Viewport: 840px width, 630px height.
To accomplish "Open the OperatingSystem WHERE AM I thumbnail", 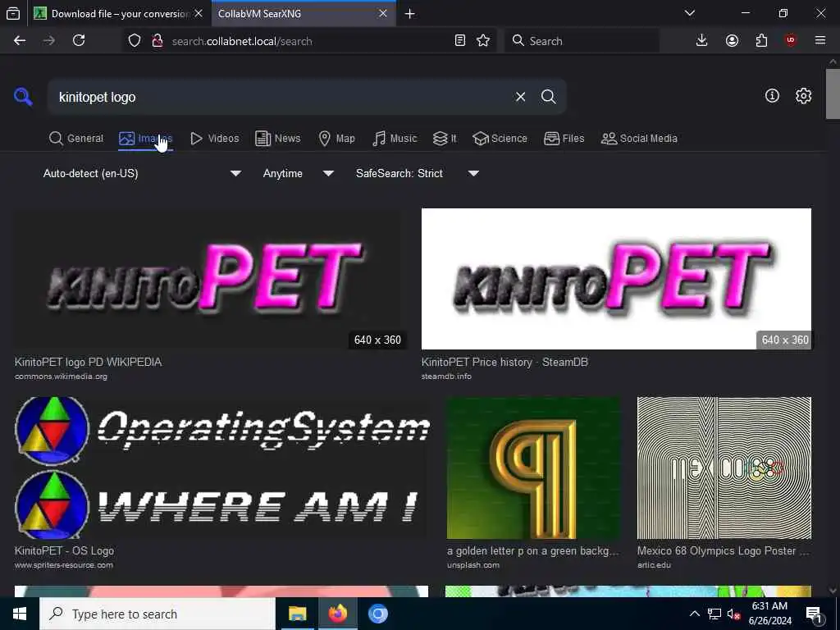I will (222, 468).
